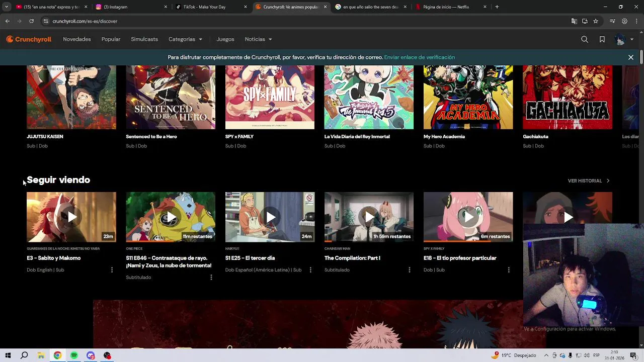644x362 pixels.
Task: Open the tab search dropdown arrow
Action: (7, 7)
